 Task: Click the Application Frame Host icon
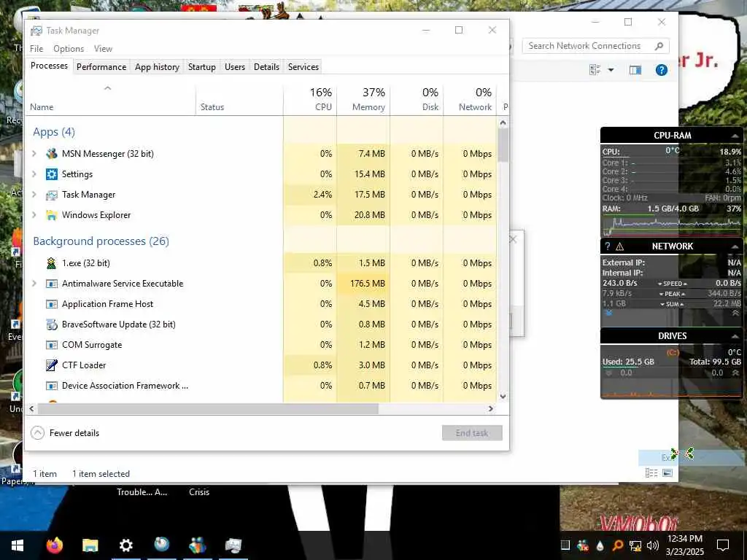[52, 304]
